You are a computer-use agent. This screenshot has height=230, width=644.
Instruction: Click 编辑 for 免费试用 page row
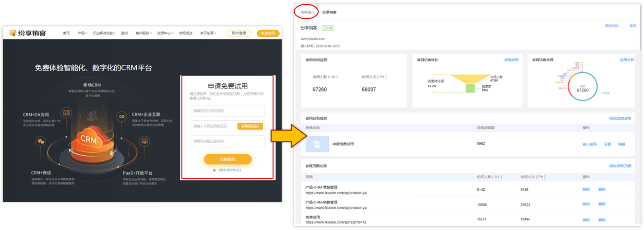[586, 220]
